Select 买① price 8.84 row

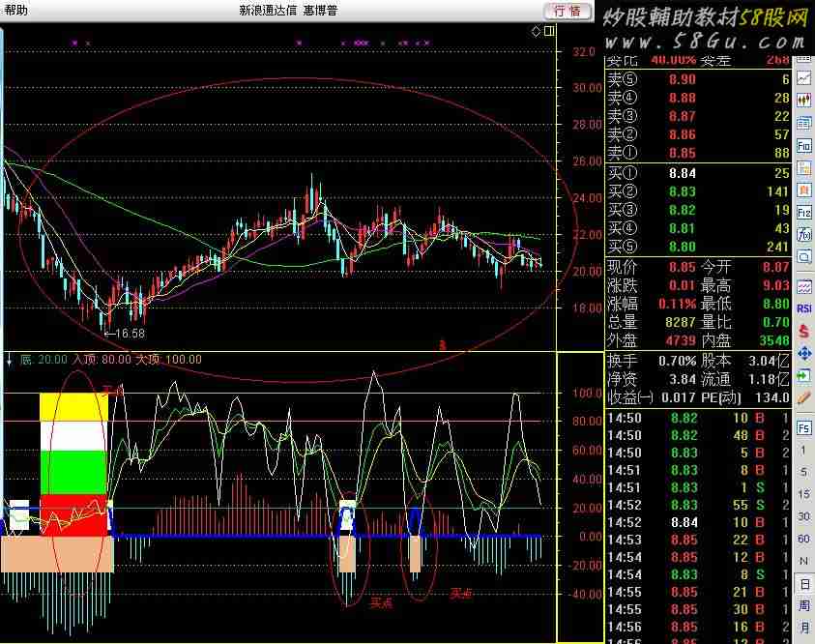698,173
